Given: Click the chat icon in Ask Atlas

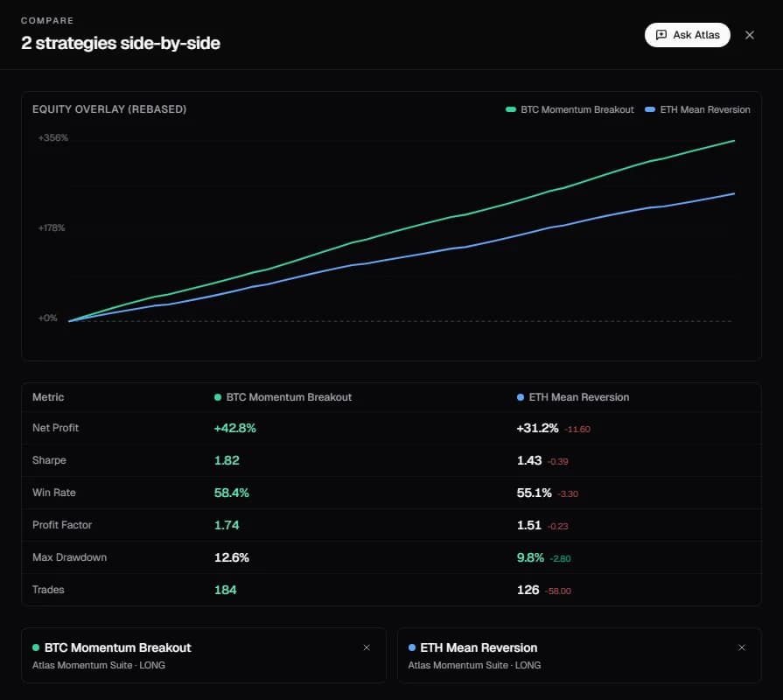Looking at the screenshot, I should coord(661,35).
